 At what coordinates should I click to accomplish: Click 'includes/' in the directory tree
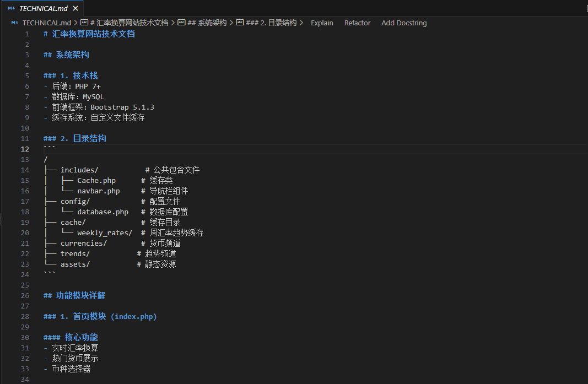tap(79, 170)
